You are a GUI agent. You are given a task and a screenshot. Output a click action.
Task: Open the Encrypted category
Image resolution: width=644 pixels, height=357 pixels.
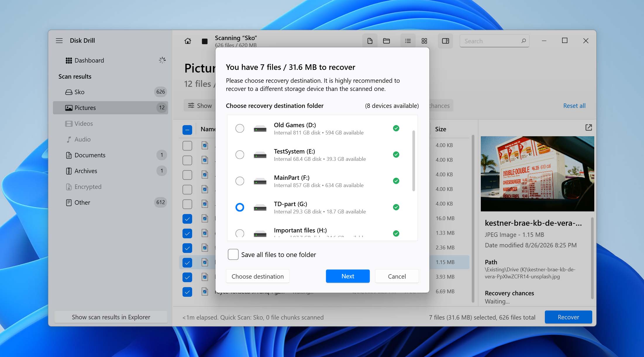(111, 187)
